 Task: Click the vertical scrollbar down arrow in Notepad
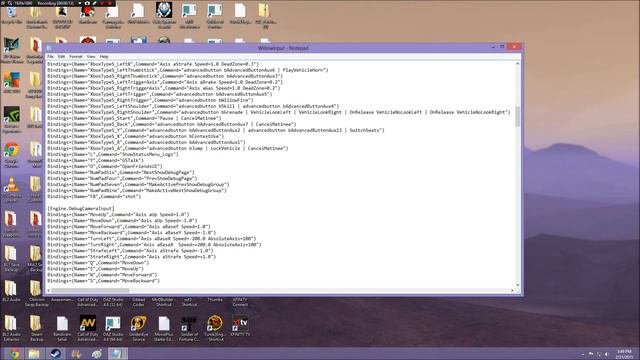pos(518,285)
